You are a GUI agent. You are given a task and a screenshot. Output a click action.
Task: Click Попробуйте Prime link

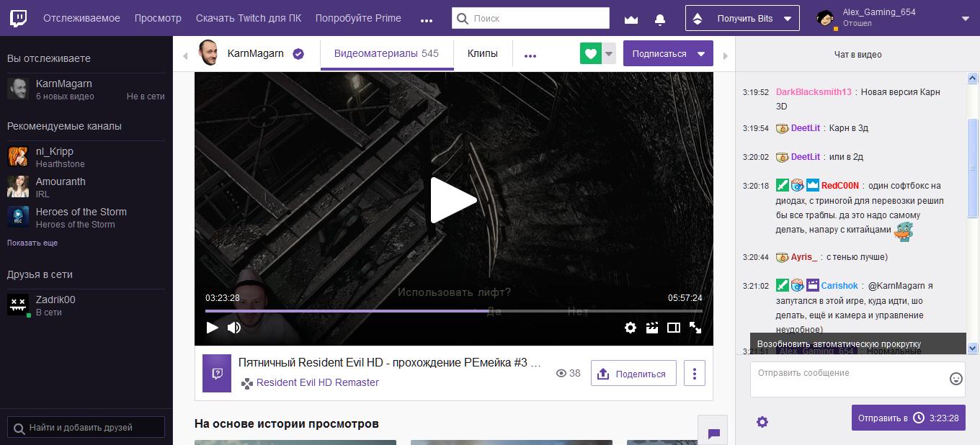tap(358, 18)
